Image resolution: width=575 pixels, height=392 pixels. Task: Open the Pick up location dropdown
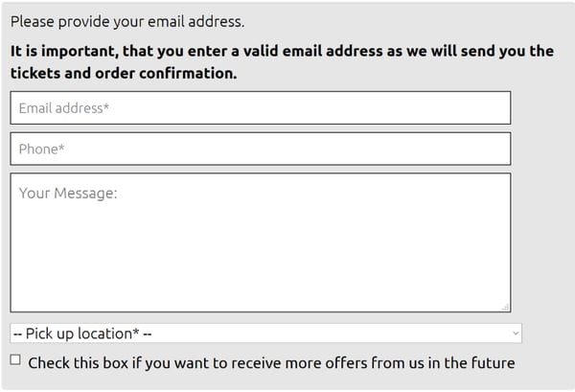[x=265, y=334]
